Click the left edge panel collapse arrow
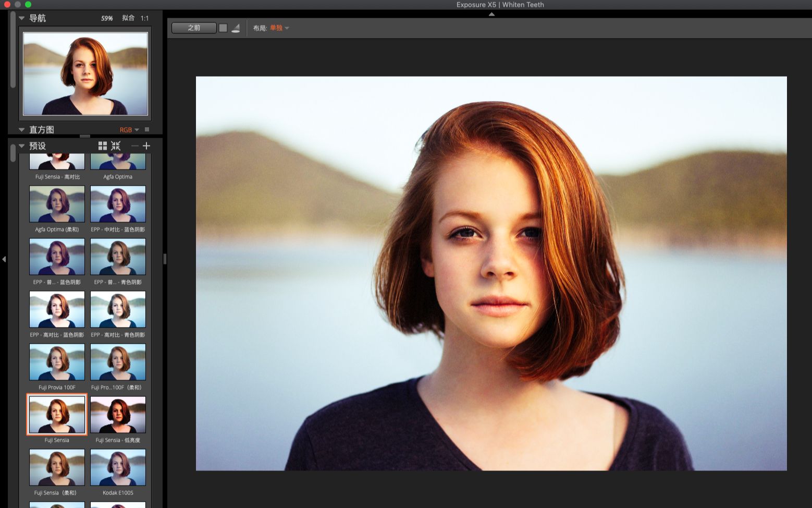 [x=4, y=259]
